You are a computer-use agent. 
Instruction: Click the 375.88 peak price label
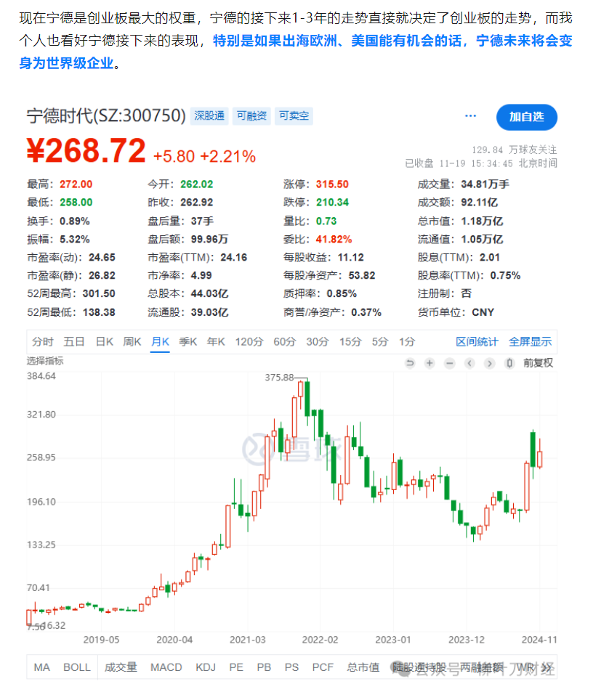pyautogui.click(x=279, y=378)
